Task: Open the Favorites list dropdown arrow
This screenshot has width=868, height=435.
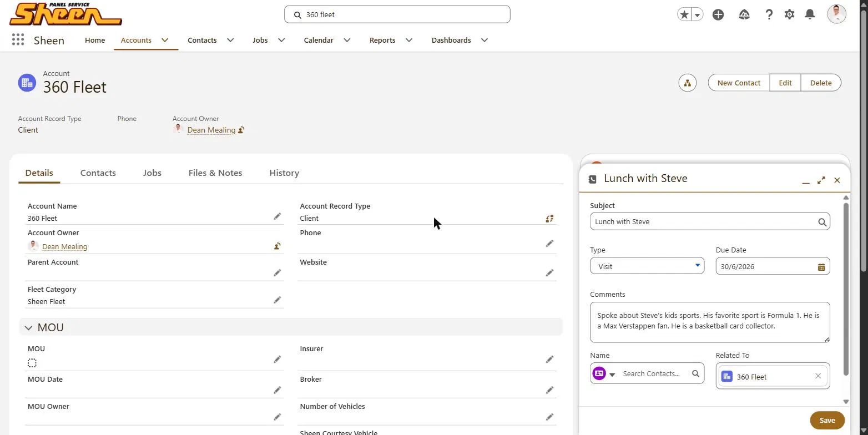Action: [698, 14]
